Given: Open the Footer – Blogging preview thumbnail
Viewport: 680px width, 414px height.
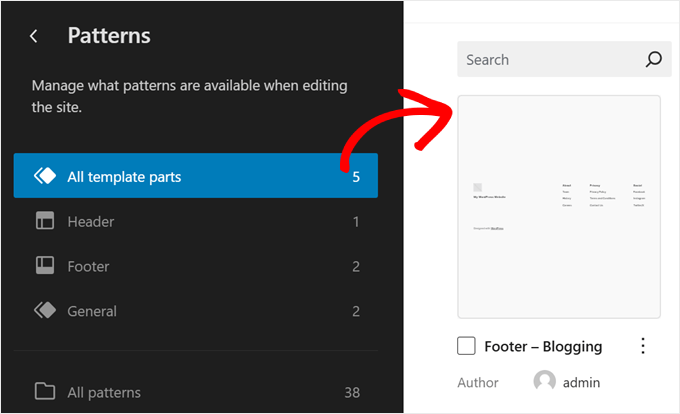Looking at the screenshot, I should point(559,207).
